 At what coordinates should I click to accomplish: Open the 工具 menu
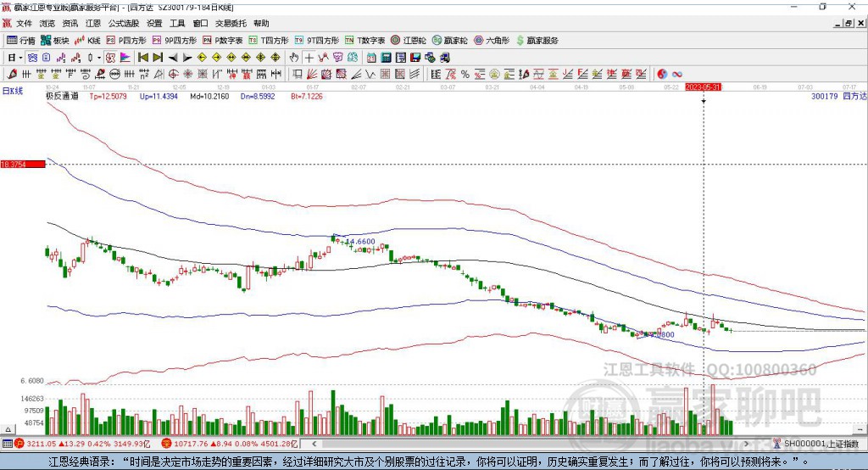point(177,23)
